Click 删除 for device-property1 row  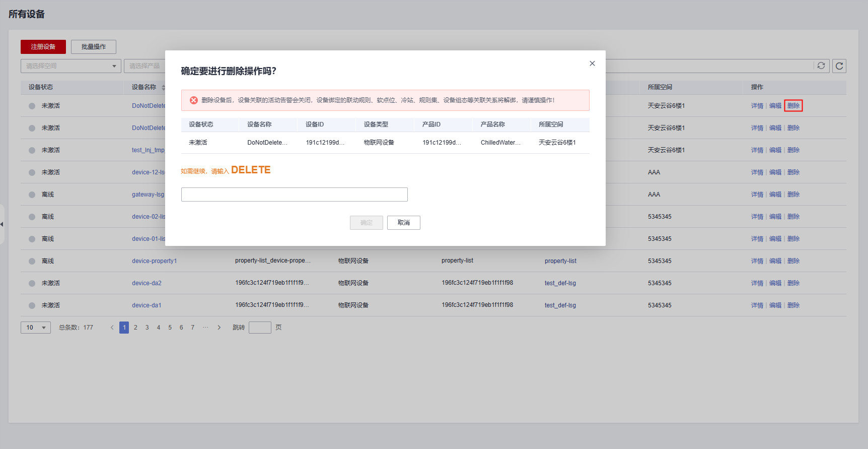coord(793,261)
